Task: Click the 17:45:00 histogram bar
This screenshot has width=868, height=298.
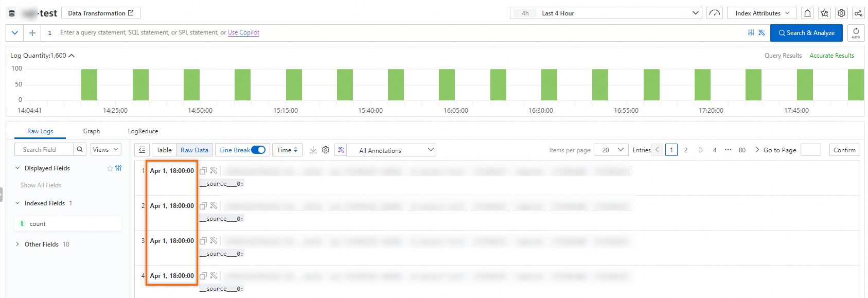Action: click(805, 85)
